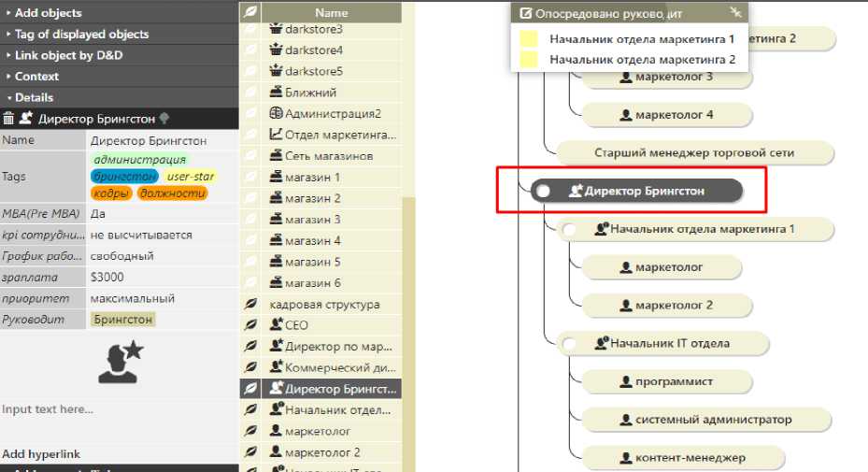Image resolution: width=868 pixels, height=472 pixels.
Task: Click the person-star icon on Директор Брингстон node
Action: (x=576, y=191)
